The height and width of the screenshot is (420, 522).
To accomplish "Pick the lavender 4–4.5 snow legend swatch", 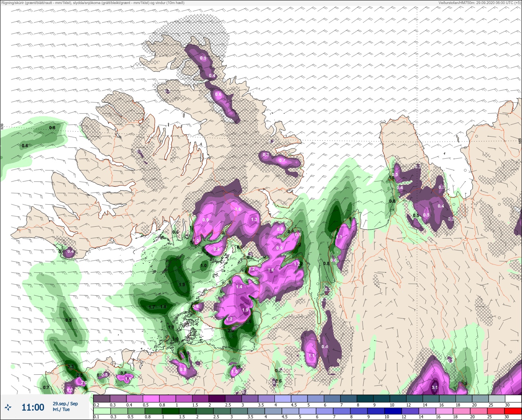I will [283, 398].
